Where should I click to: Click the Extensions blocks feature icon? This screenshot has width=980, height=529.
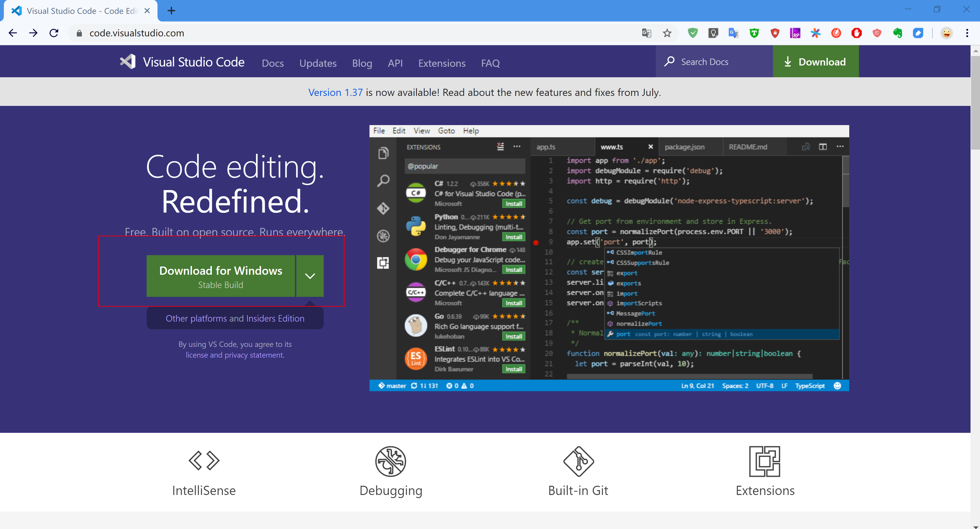765,461
